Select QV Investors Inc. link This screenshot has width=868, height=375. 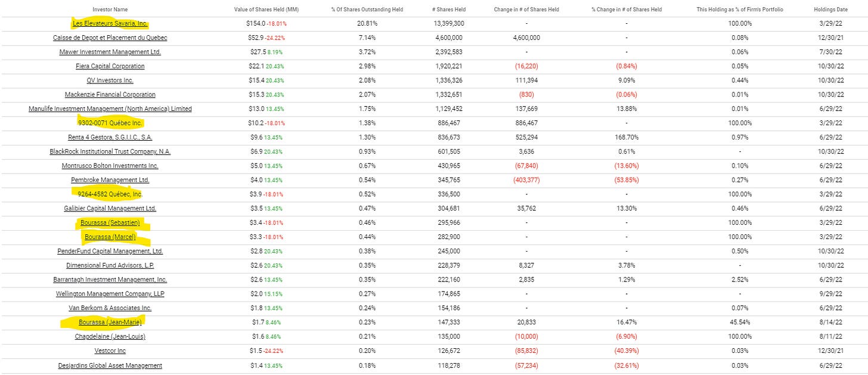click(110, 80)
